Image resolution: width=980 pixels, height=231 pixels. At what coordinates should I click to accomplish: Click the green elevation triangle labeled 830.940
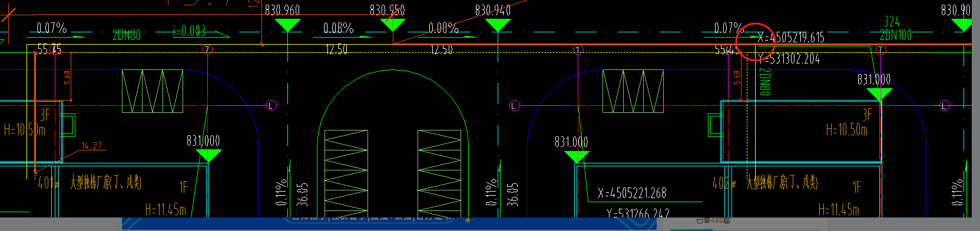(x=498, y=25)
